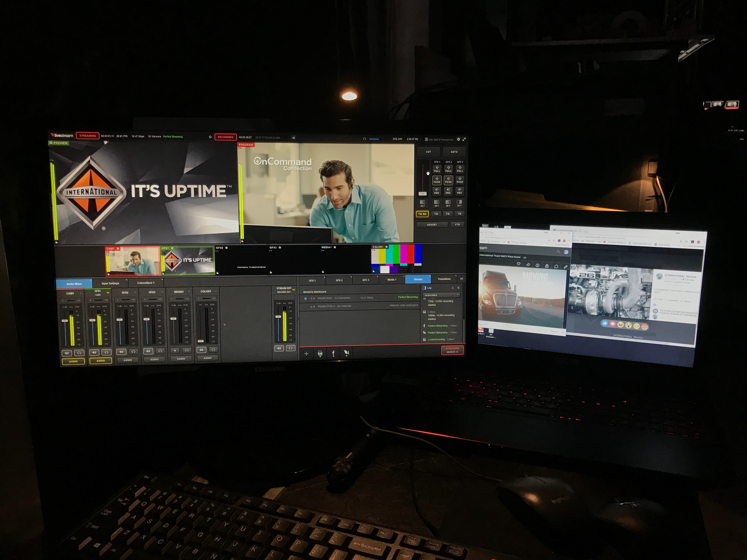Switch to the Audio Mixer tab

(x=74, y=284)
